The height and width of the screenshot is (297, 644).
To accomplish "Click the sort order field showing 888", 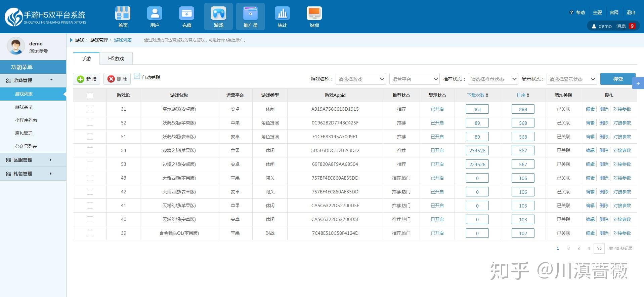I will coord(523,109).
